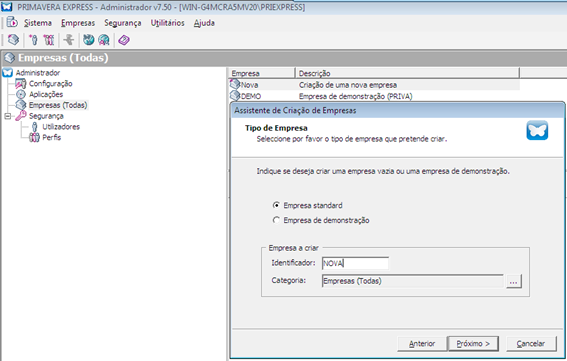Image resolution: width=567 pixels, height=361 pixels.
Task: Select the Perfis tree label
Action: 51,137
